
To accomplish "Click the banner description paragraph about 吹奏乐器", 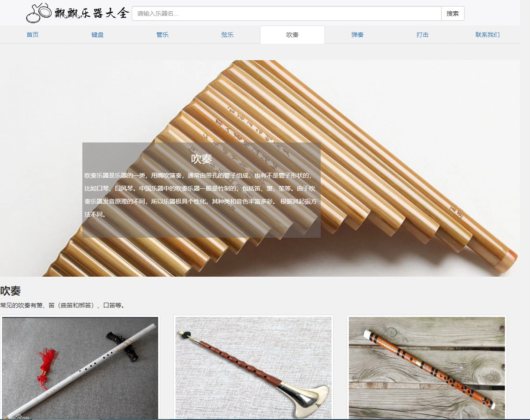I will (x=201, y=195).
